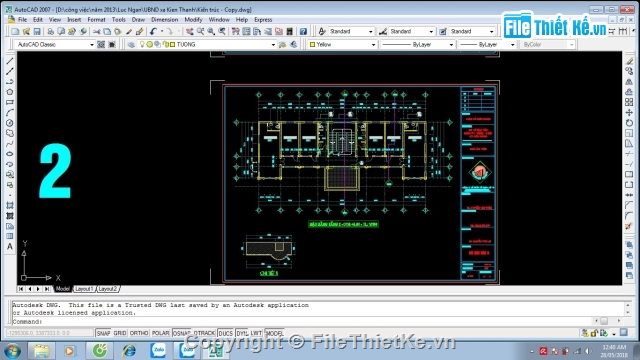Click the TUONG layer color square

pyautogui.click(x=173, y=44)
